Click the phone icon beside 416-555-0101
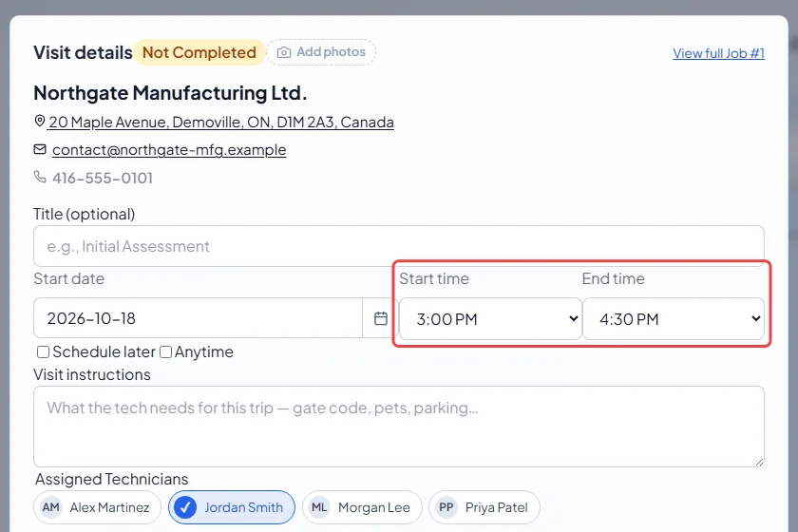This screenshot has height=532, width=798. click(40, 177)
